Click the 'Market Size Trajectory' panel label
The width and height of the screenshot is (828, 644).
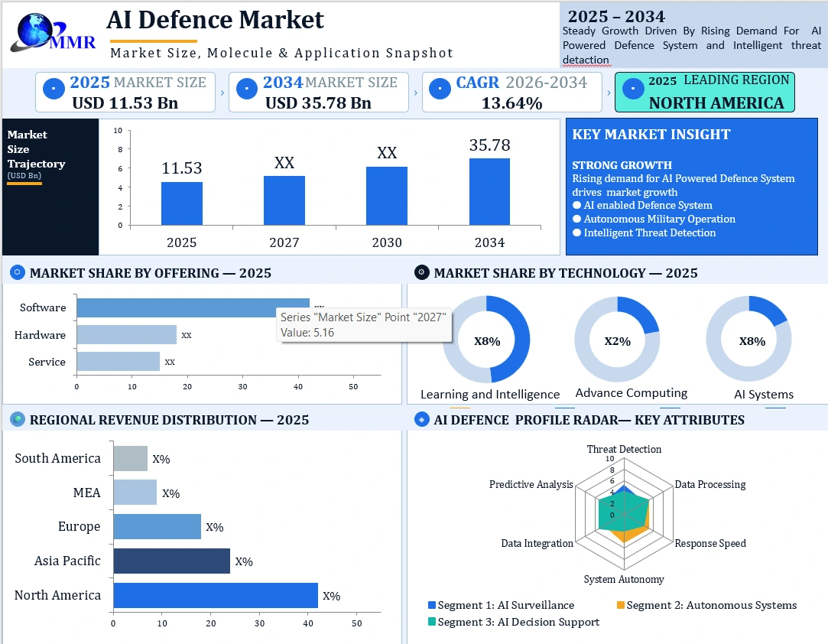pyautogui.click(x=36, y=149)
